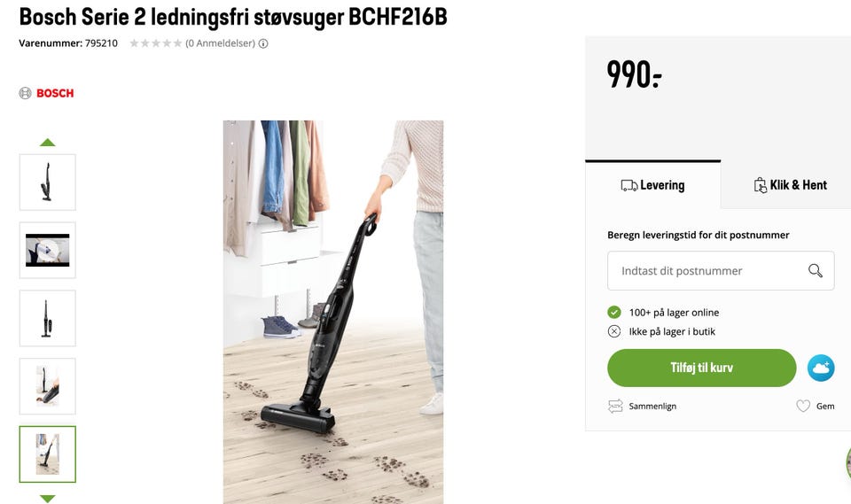Add product with Tilføj til kurv button
The width and height of the screenshot is (851, 504).
click(702, 368)
